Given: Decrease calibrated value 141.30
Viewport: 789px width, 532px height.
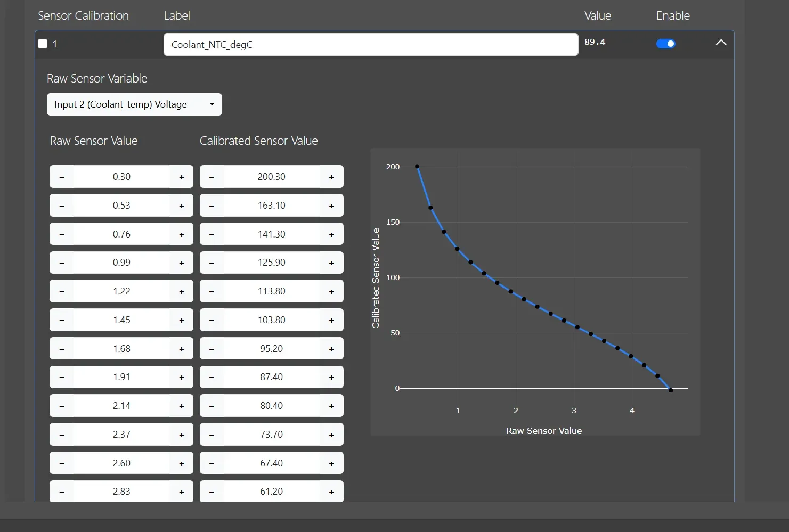Looking at the screenshot, I should 212,234.
